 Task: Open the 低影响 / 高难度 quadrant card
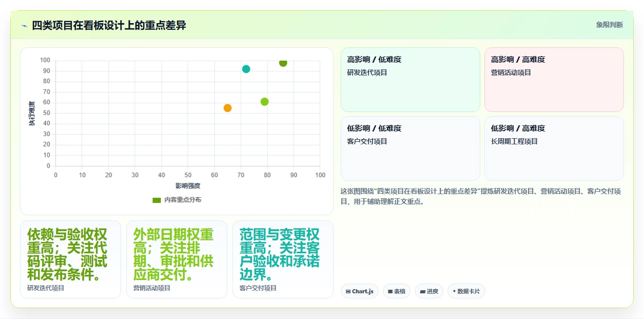[554, 148]
